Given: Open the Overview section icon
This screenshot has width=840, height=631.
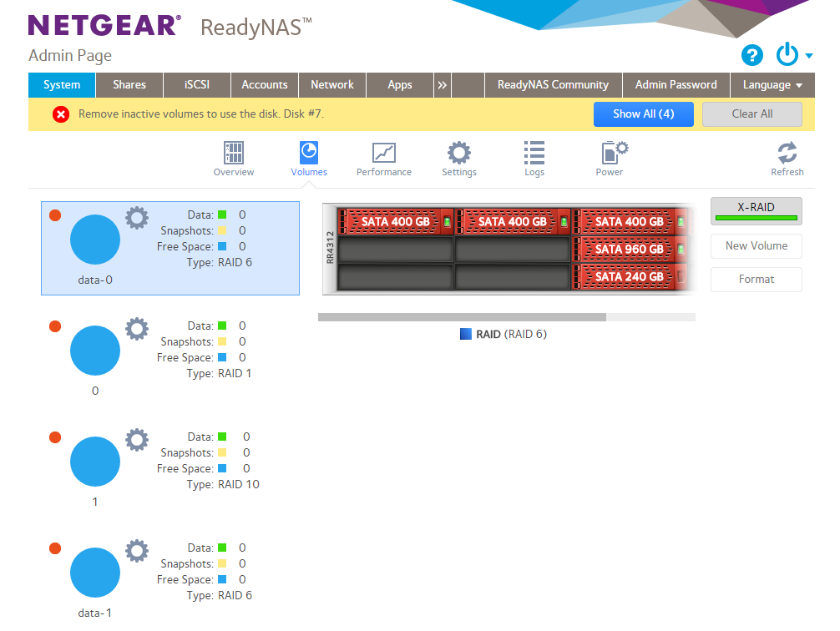Looking at the screenshot, I should [234, 153].
